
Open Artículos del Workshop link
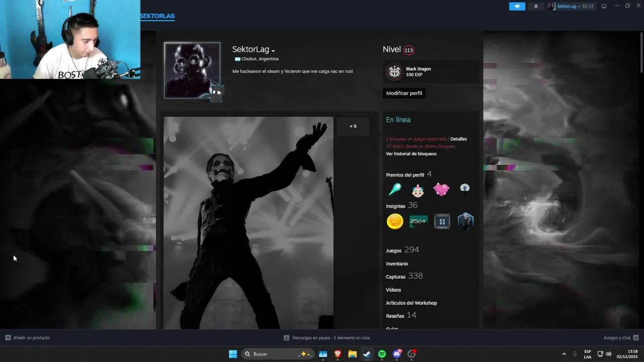click(411, 303)
